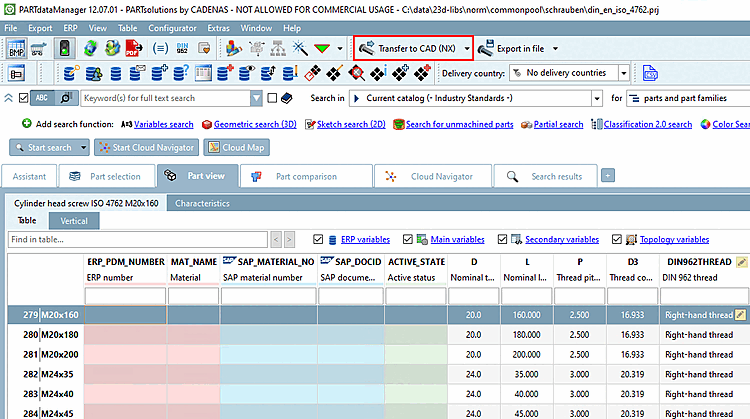Click the keyword full text search field
This screenshot has height=419, width=750.
pos(165,98)
